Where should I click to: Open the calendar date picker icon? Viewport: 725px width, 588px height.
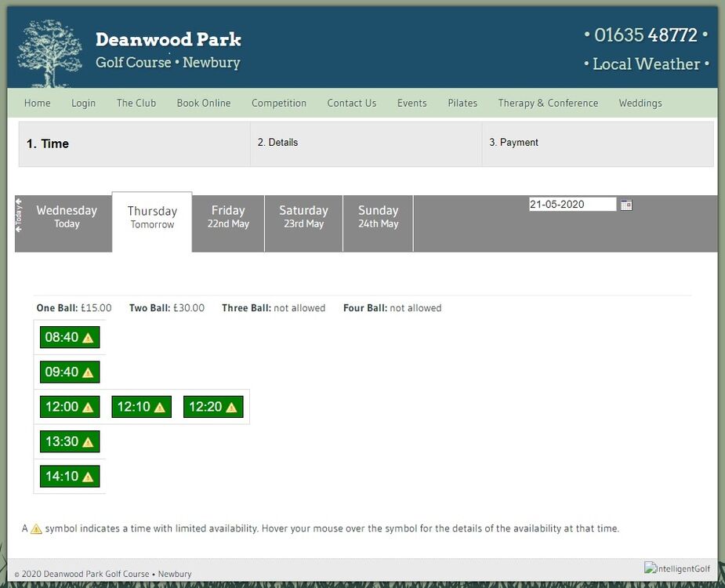click(626, 205)
